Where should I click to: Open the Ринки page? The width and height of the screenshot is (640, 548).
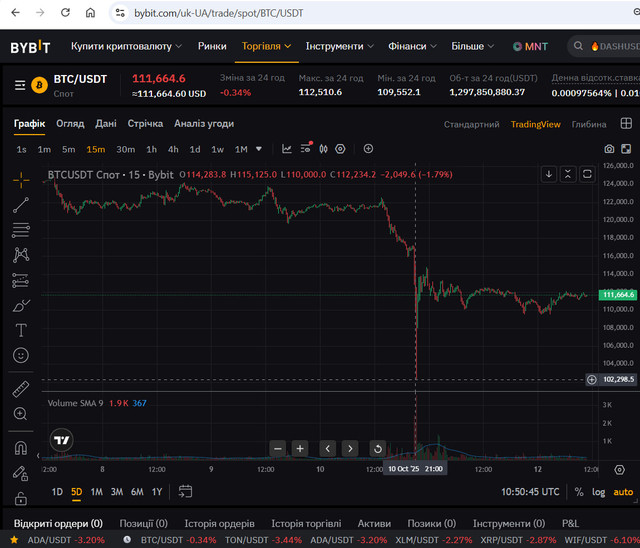coord(212,47)
